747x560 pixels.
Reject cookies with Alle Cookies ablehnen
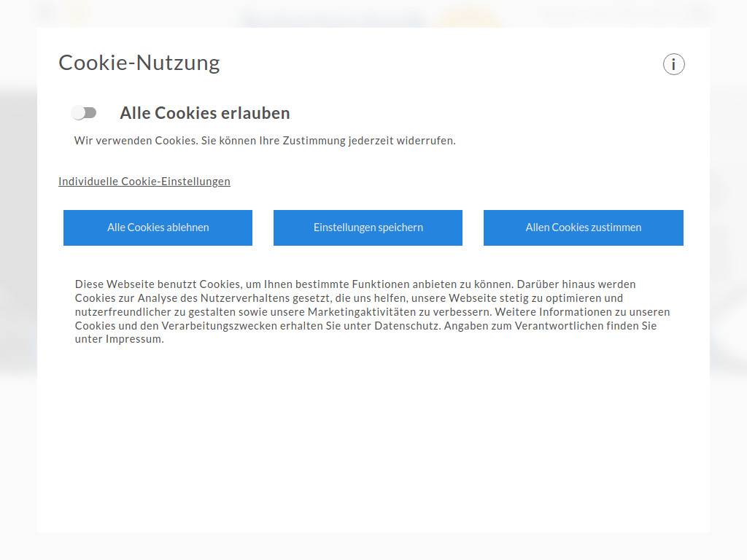pos(158,227)
